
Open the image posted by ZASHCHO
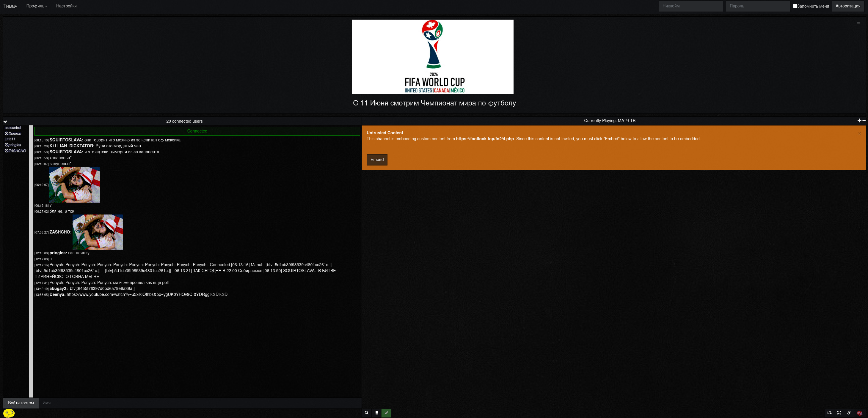[98, 232]
